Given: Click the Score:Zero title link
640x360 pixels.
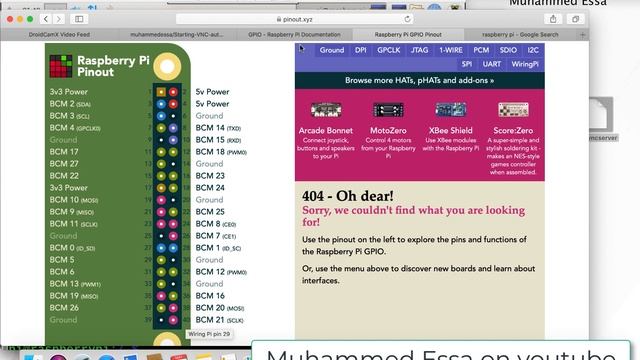Looking at the screenshot, I should [x=513, y=131].
